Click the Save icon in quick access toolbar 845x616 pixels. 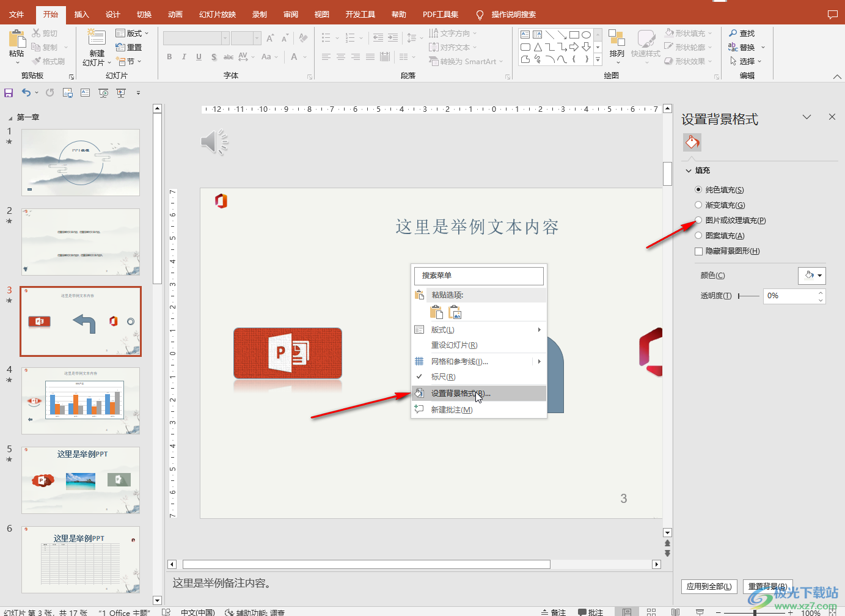pos(9,93)
